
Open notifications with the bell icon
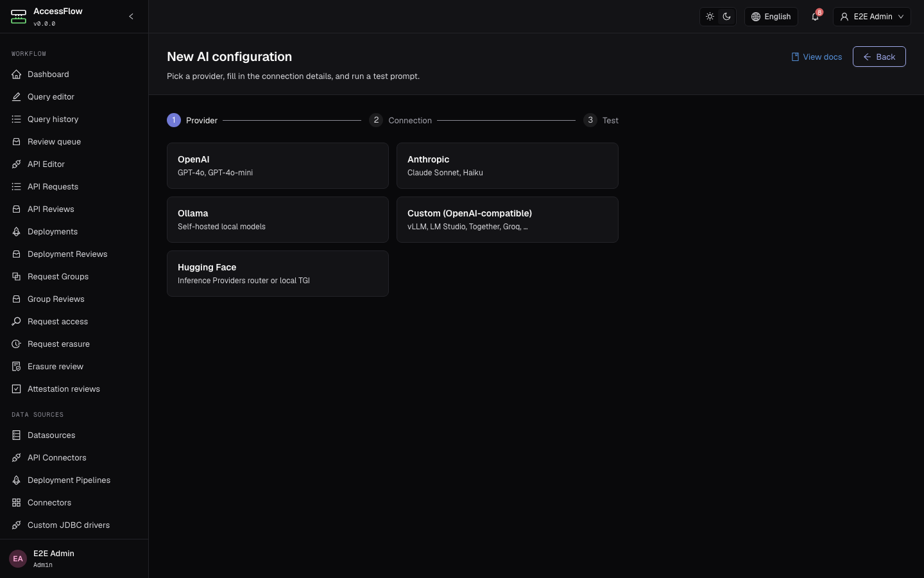(x=816, y=17)
